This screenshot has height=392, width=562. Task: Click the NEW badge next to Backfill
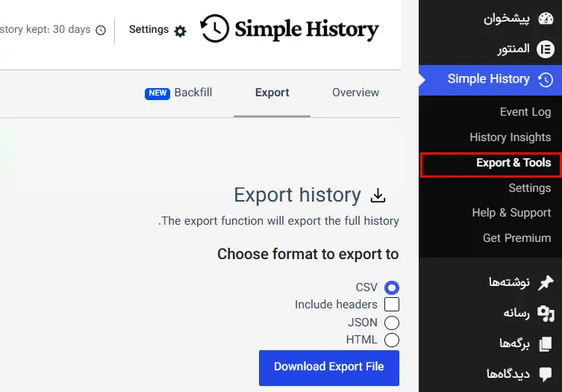point(157,93)
